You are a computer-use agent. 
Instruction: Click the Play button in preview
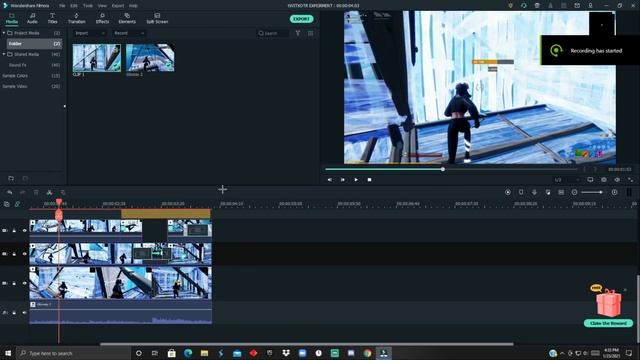(356, 180)
